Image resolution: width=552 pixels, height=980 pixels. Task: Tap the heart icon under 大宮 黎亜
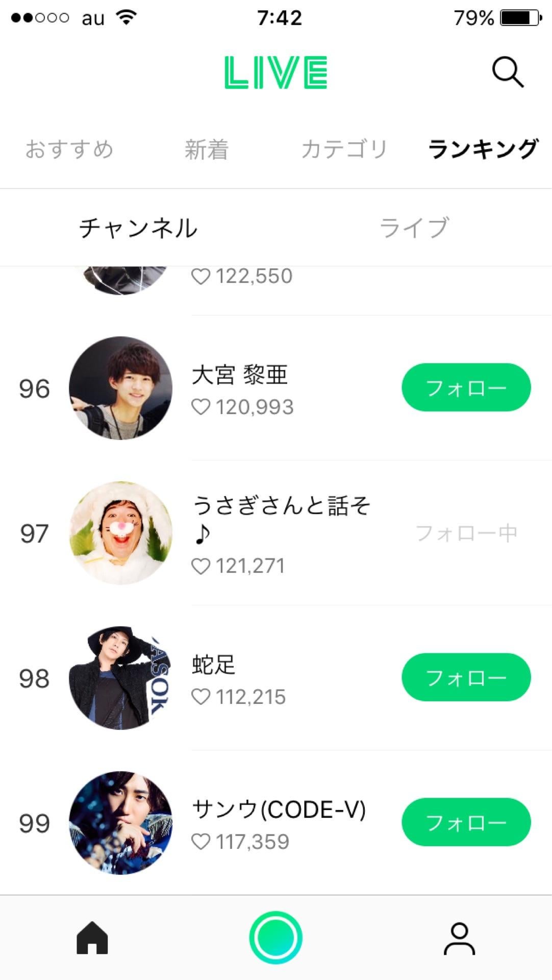[x=200, y=407]
